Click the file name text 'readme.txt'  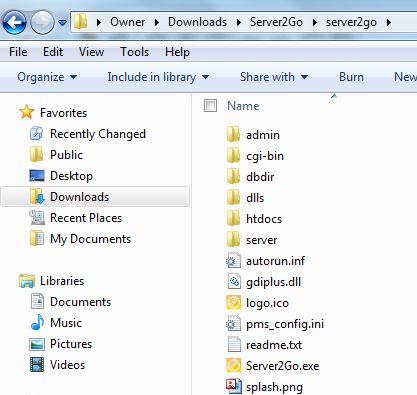pyautogui.click(x=274, y=345)
